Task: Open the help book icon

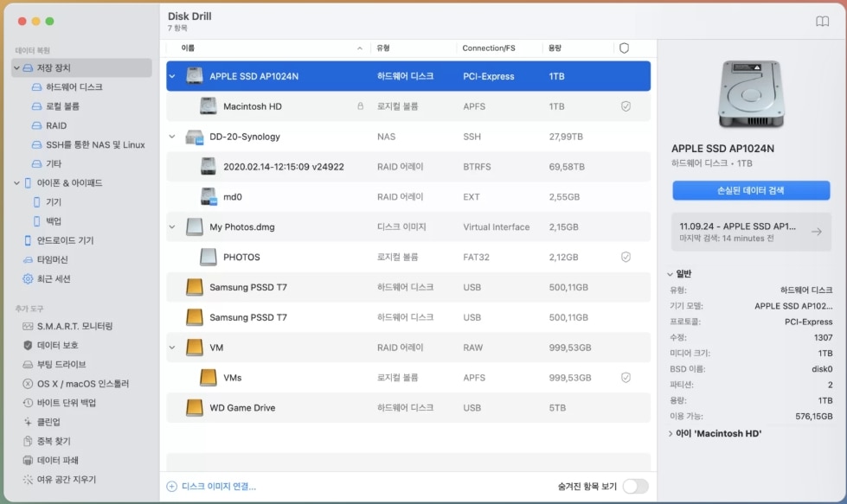Action: tap(822, 22)
